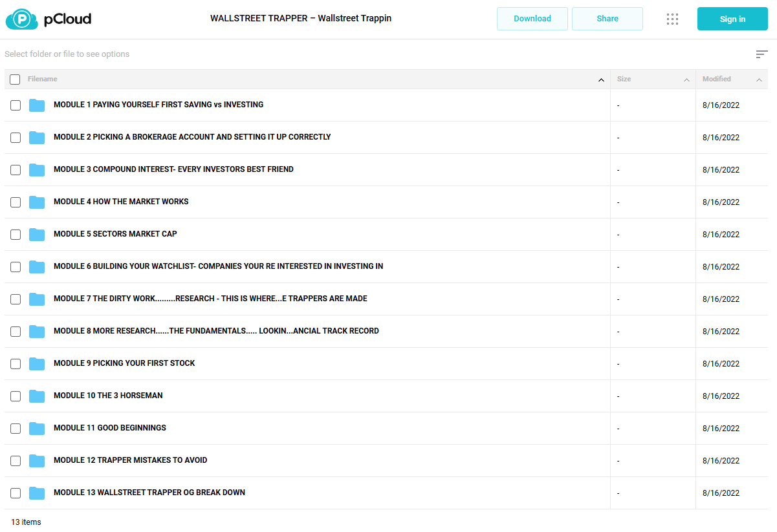Open the apps grid dots icon
777x532 pixels.
point(672,19)
